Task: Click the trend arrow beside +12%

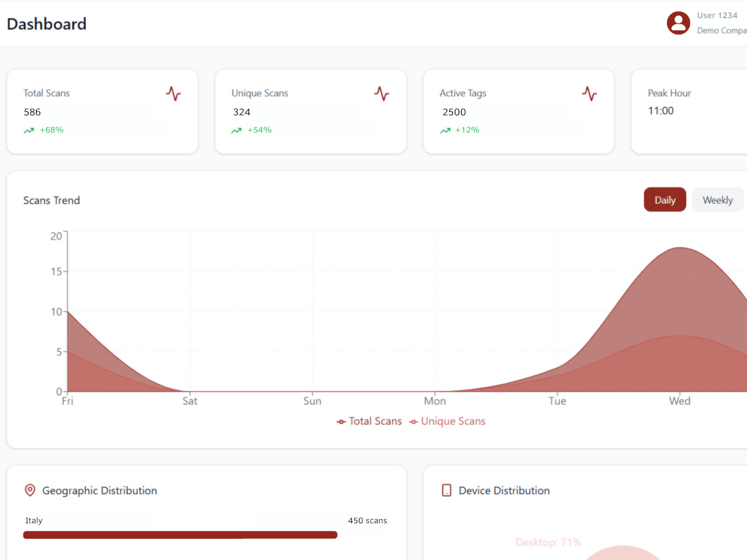Action: coord(445,131)
